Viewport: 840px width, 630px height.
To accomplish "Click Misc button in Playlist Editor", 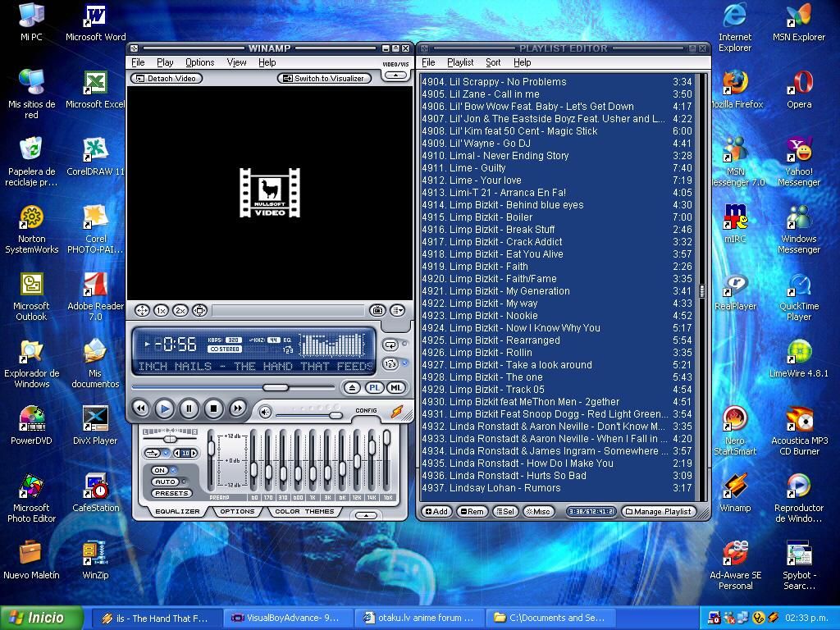I will (538, 512).
